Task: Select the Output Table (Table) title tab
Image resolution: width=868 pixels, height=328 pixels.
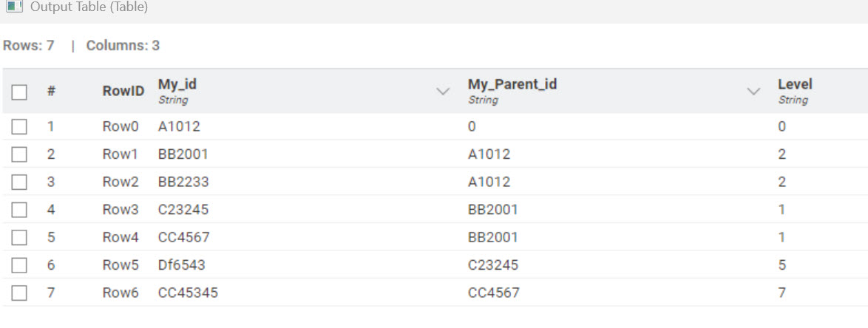Action: [x=88, y=7]
